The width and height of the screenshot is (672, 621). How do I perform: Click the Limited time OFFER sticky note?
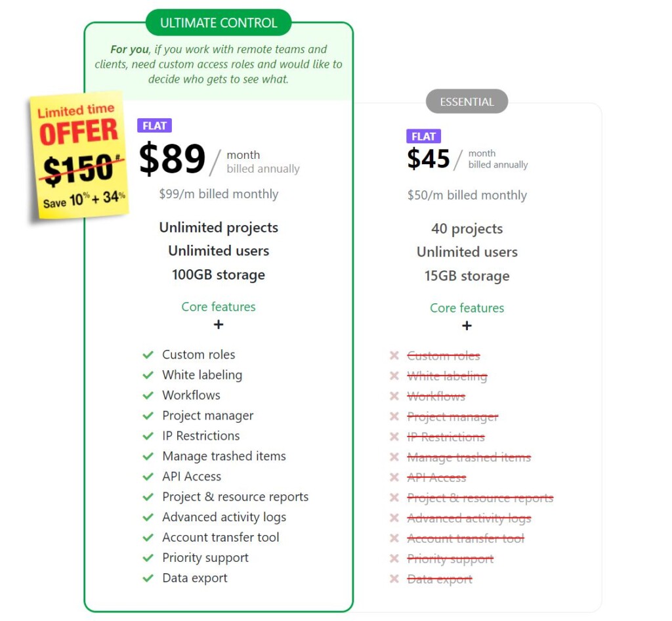click(x=79, y=154)
